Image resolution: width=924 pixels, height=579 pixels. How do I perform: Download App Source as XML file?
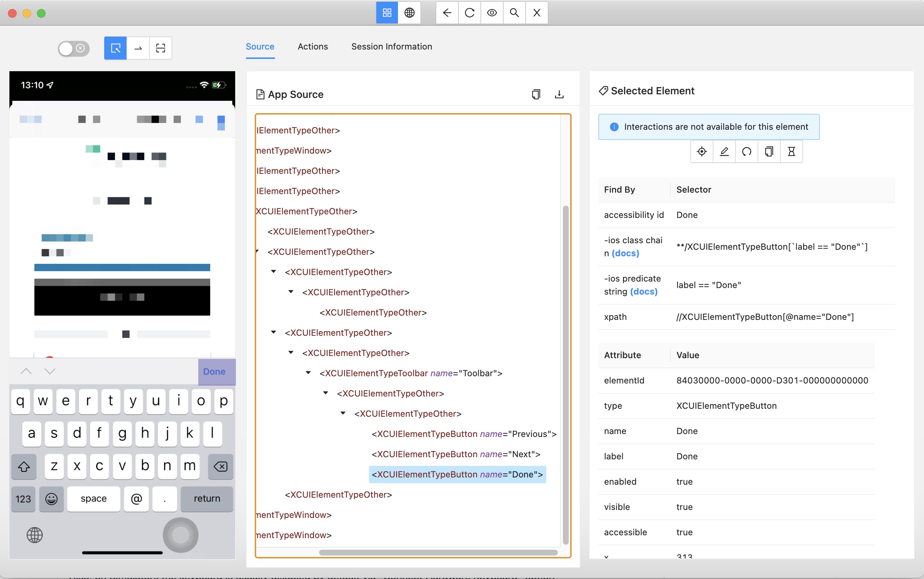click(559, 94)
